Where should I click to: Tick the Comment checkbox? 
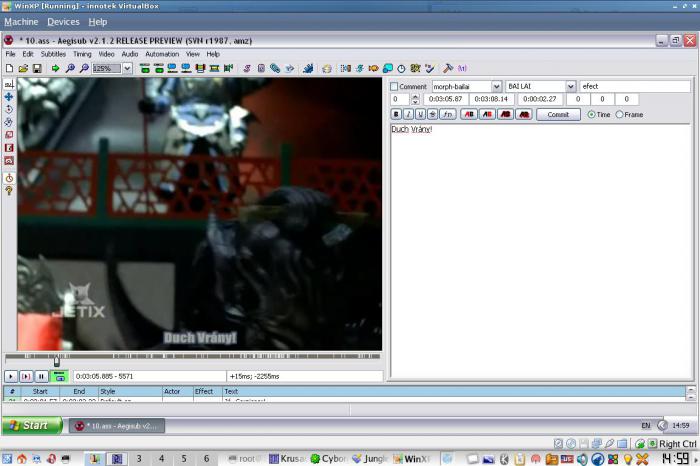[x=394, y=87]
